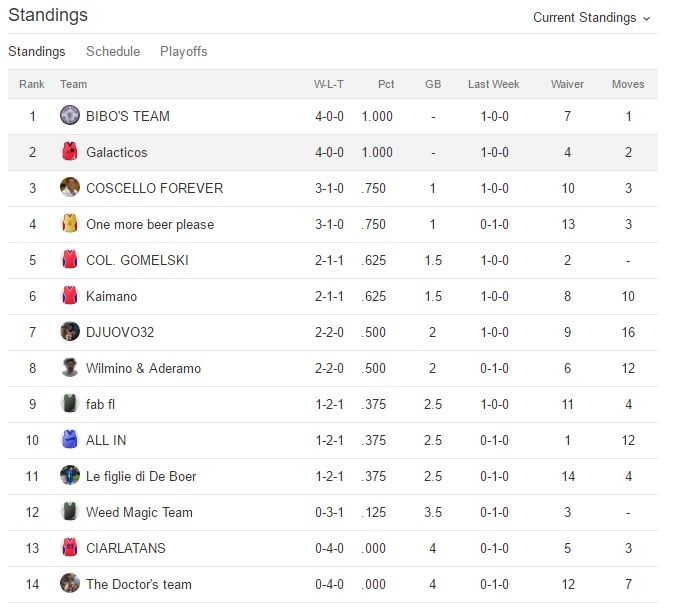Select the Standings tab

click(37, 51)
